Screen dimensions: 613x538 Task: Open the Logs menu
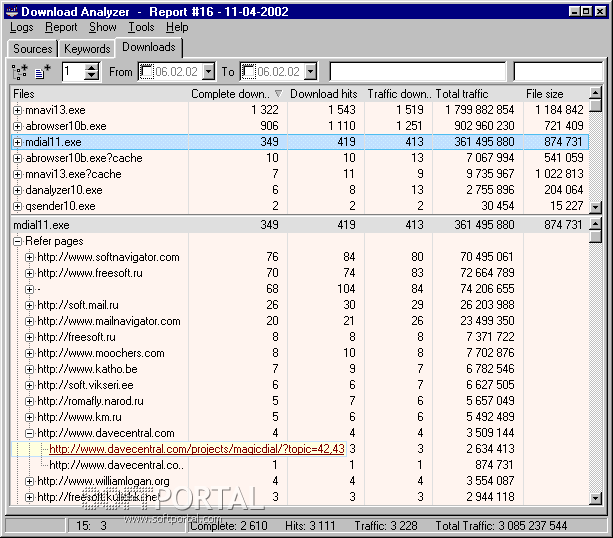point(22,27)
